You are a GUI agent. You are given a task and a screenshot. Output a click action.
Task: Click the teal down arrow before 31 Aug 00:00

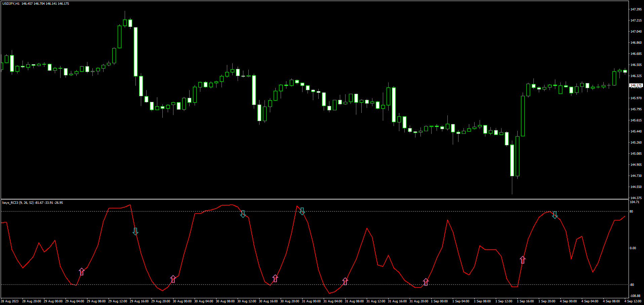click(302, 211)
